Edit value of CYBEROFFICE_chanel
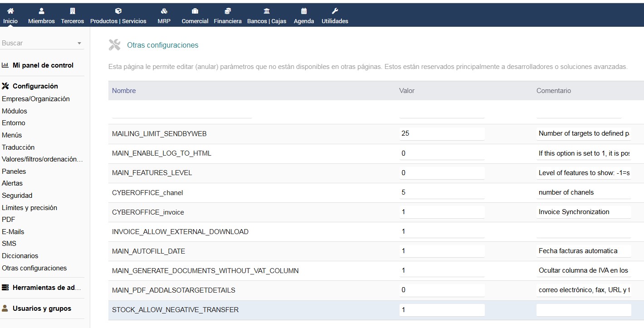The image size is (644, 328). pos(442,192)
